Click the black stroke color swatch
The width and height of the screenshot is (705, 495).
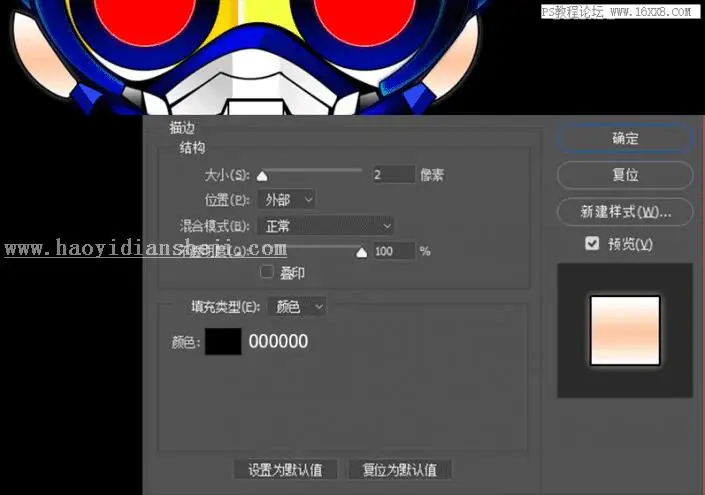pyautogui.click(x=223, y=342)
